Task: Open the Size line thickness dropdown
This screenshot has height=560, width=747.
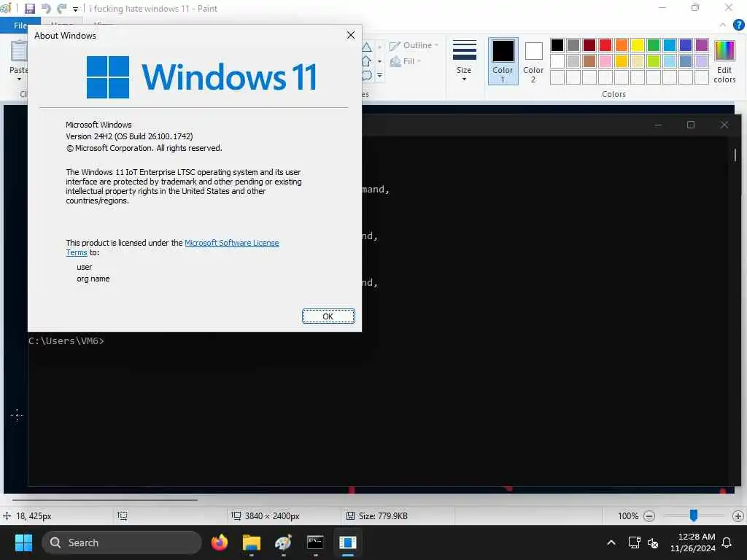Action: click(464, 61)
